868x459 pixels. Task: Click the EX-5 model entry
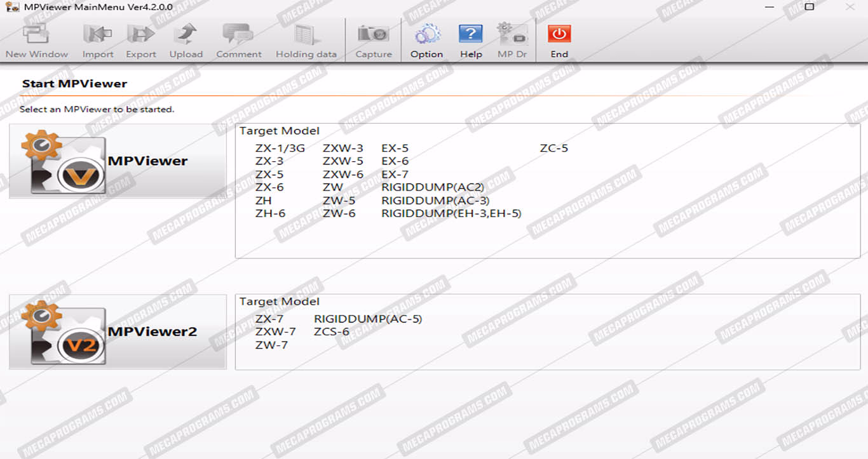point(395,149)
